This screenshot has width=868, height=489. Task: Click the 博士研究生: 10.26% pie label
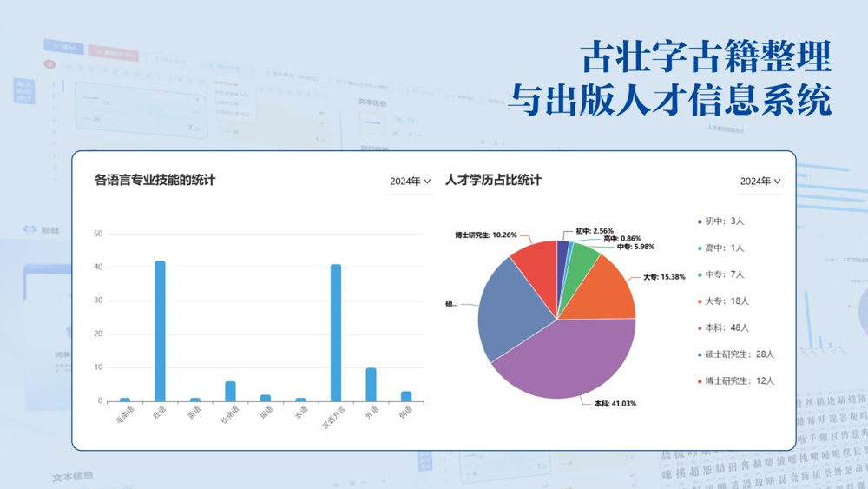486,235
